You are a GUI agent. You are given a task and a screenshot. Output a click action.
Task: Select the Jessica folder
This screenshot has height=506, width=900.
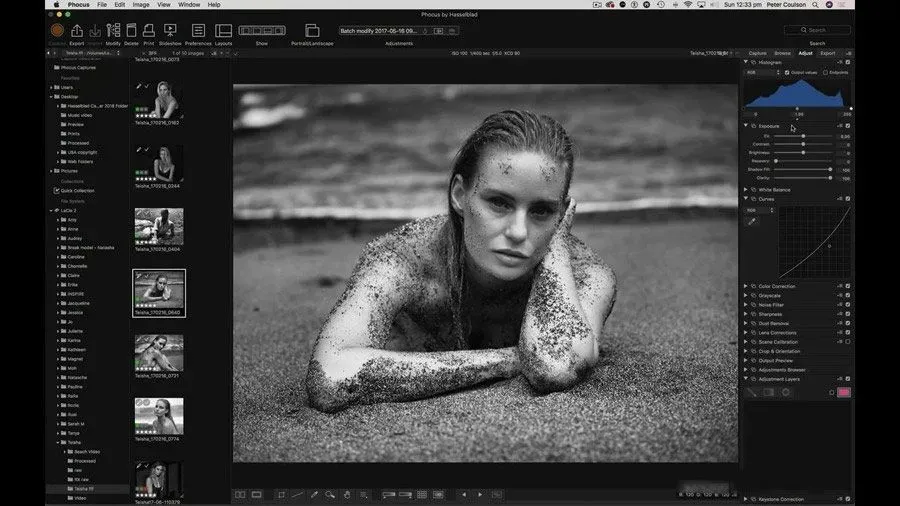pyautogui.click(x=75, y=313)
